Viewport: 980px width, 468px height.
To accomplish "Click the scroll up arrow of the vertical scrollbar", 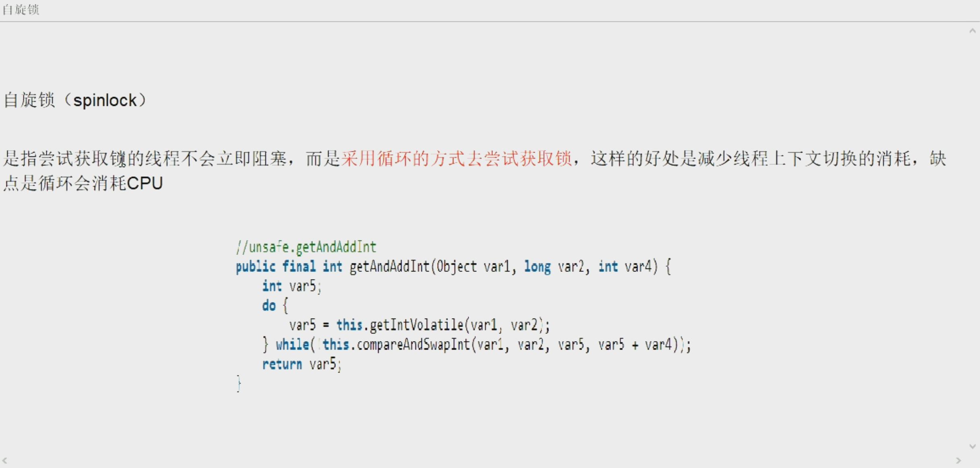I will 972,31.
